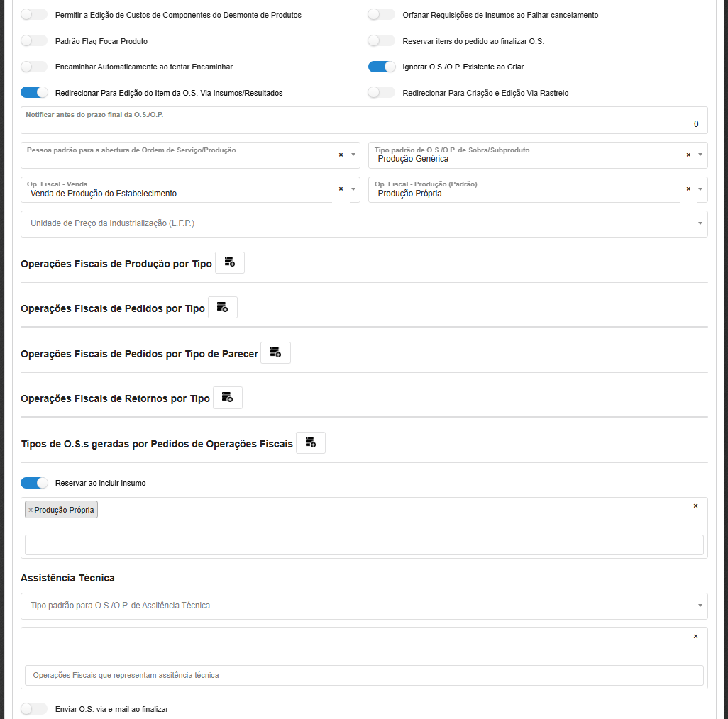Click add icon beside Operações Fiscais de Pedidos por Tipo
Viewport: 728px width, 719px height.
(222, 308)
